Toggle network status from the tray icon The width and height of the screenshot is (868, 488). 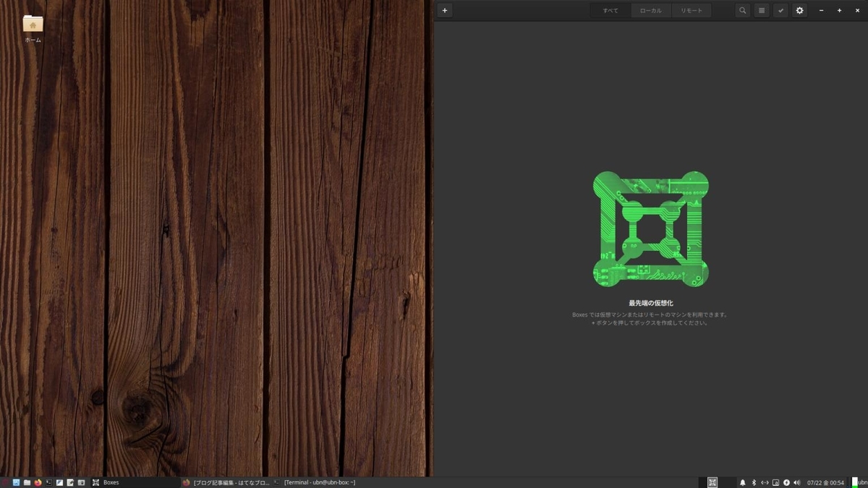765,482
